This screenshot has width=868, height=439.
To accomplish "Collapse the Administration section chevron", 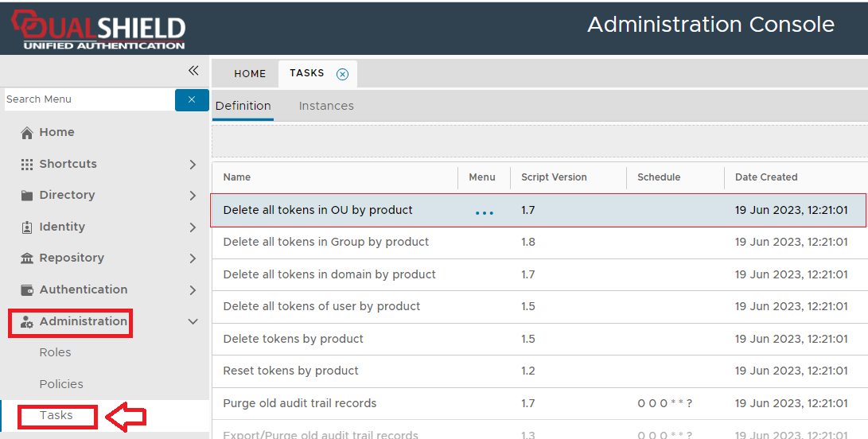I will 193,322.
